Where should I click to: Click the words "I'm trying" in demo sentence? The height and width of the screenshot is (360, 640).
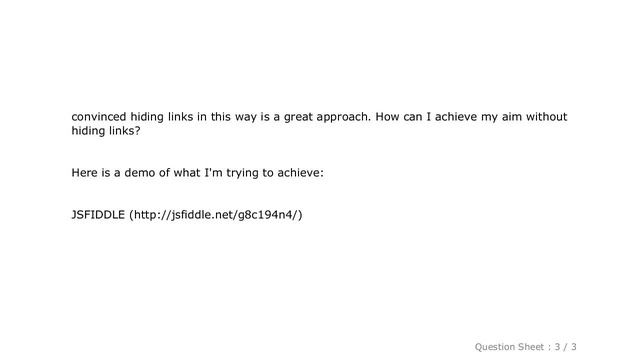[x=231, y=173]
